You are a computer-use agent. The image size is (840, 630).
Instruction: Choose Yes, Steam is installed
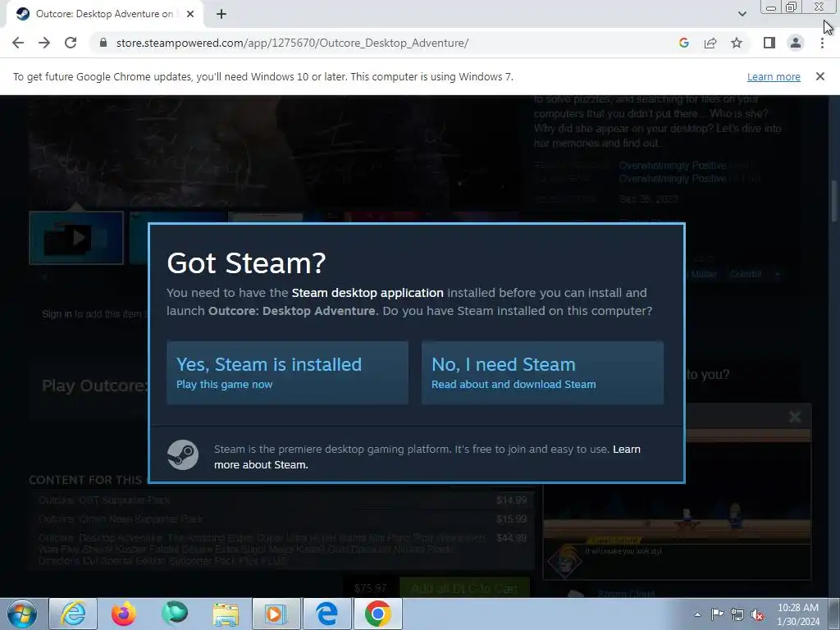tap(287, 373)
